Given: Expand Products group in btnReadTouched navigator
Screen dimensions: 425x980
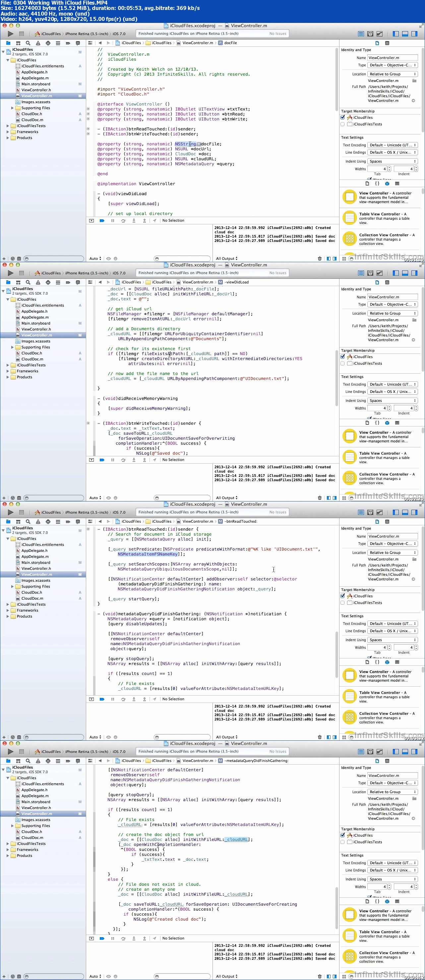Looking at the screenshot, I should [x=8, y=616].
